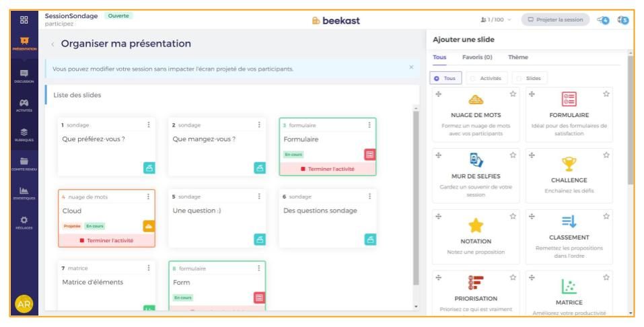This screenshot has height=327, width=644.
Task: Switch to the Thème tab
Action: tap(517, 57)
